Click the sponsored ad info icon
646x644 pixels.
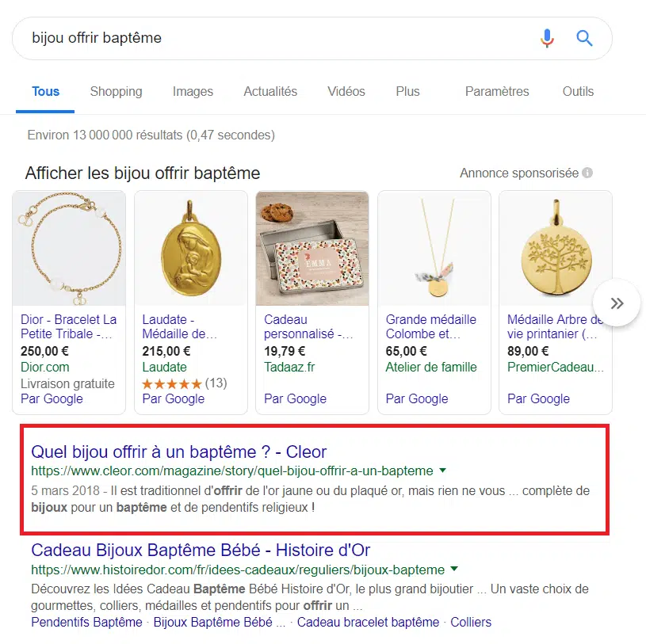tap(587, 173)
